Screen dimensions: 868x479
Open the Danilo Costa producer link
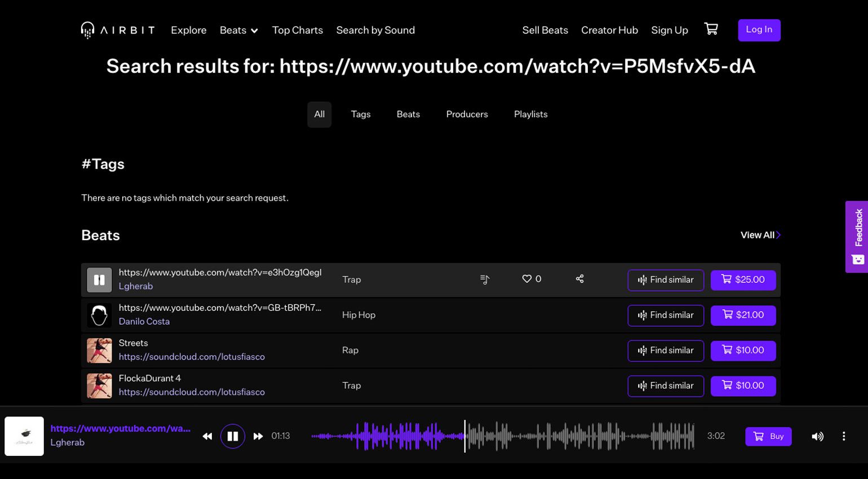144,322
